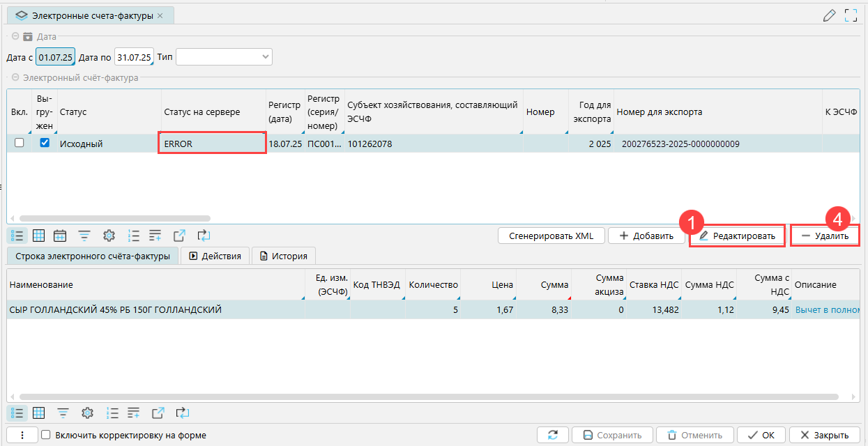Click the pencil edit icon in the top-right corner
The image size is (868, 446).
(x=829, y=15)
